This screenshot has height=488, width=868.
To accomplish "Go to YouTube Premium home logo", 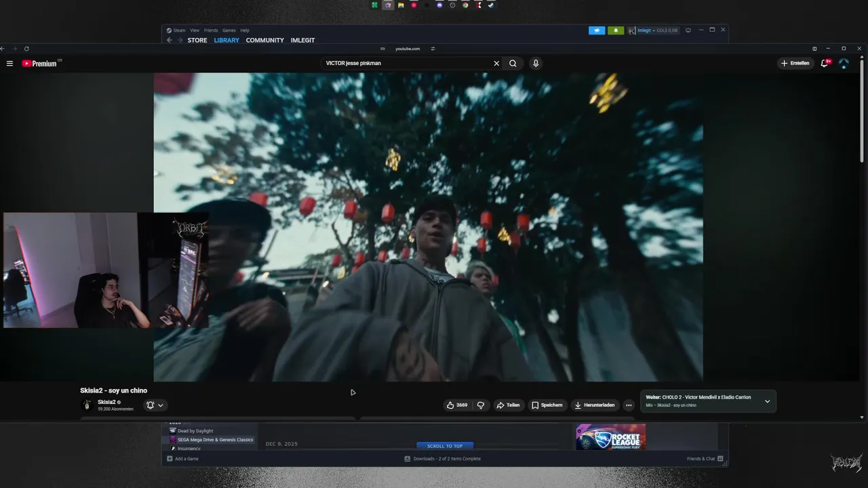I will click(x=39, y=63).
